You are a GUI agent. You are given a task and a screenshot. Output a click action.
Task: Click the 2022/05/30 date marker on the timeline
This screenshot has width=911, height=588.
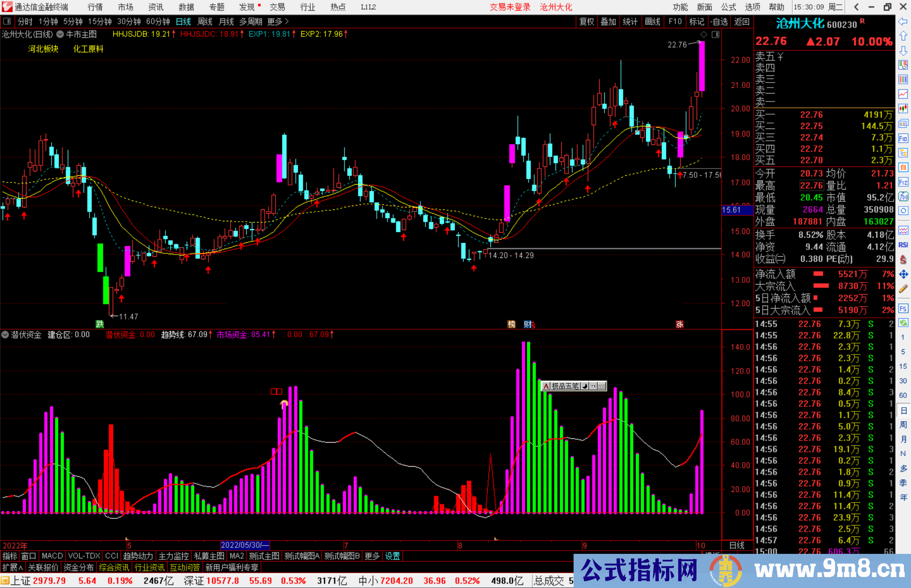coord(245,545)
